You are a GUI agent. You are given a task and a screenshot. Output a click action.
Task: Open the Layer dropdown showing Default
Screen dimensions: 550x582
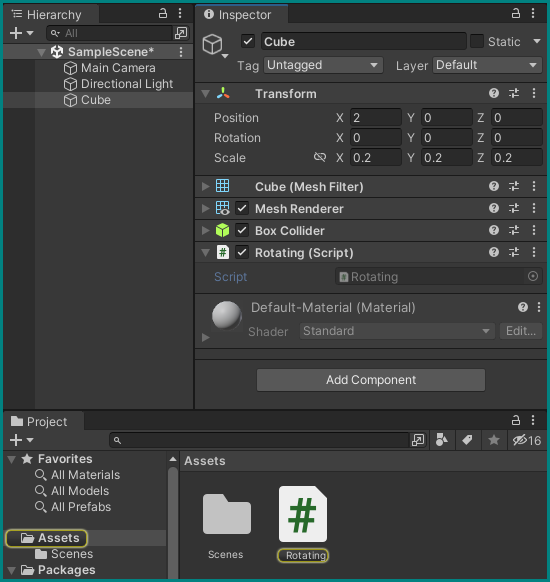coord(487,65)
